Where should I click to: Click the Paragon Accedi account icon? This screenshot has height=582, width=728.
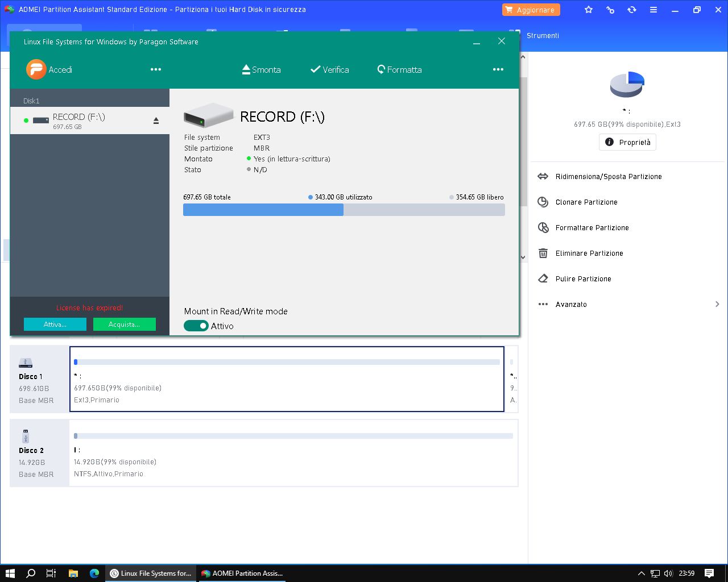[36, 69]
